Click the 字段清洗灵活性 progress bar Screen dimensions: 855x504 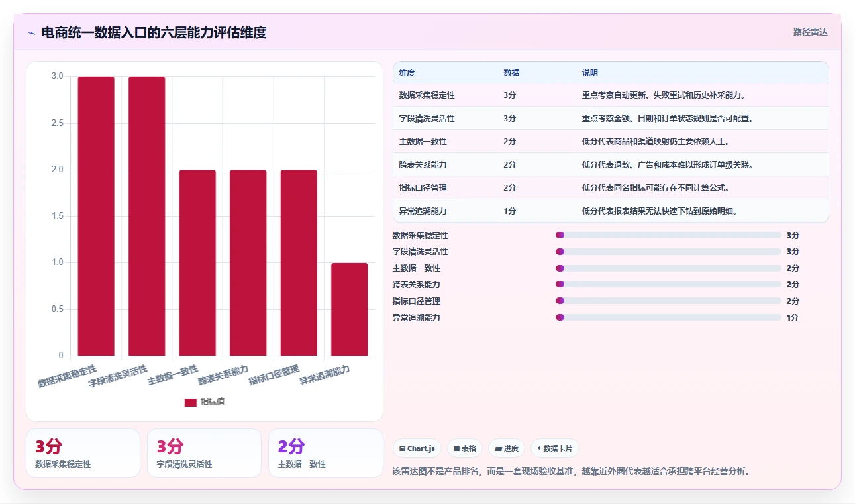pos(669,252)
